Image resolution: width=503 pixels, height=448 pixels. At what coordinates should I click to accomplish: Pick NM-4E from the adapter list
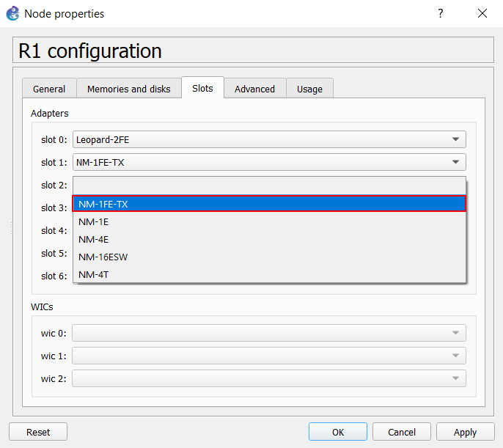point(269,240)
